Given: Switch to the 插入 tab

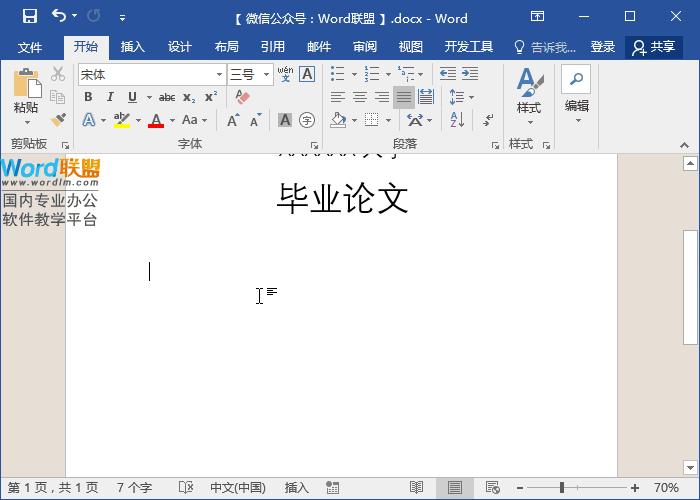Looking at the screenshot, I should tap(133, 47).
